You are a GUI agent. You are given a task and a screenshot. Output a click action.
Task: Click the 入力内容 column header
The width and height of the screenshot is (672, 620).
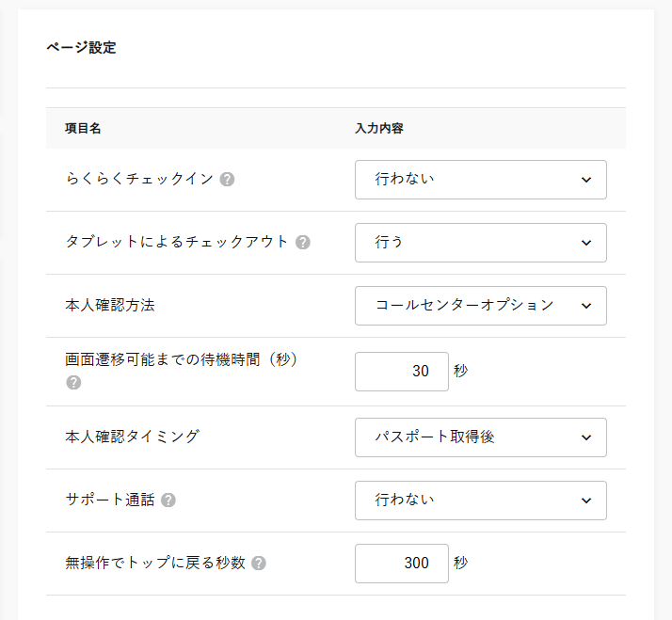click(379, 128)
